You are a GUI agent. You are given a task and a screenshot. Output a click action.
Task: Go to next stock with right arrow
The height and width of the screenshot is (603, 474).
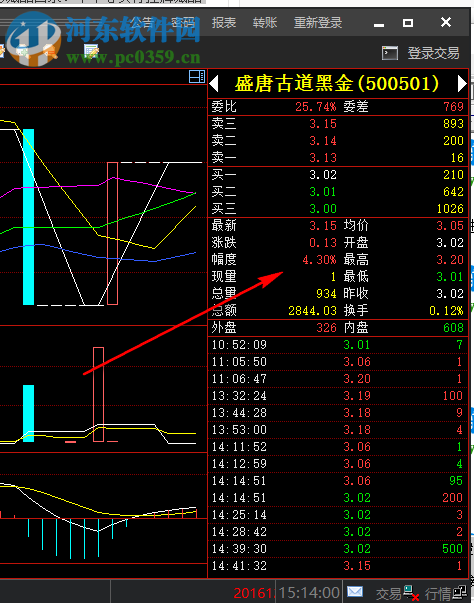[x=462, y=83]
